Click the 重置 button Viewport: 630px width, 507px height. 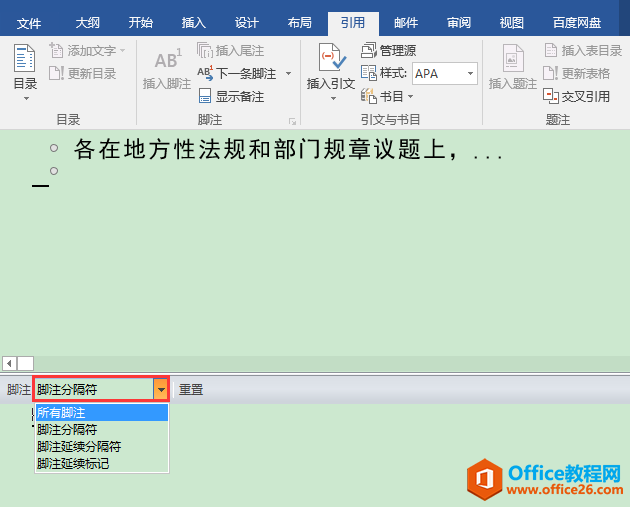(191, 389)
